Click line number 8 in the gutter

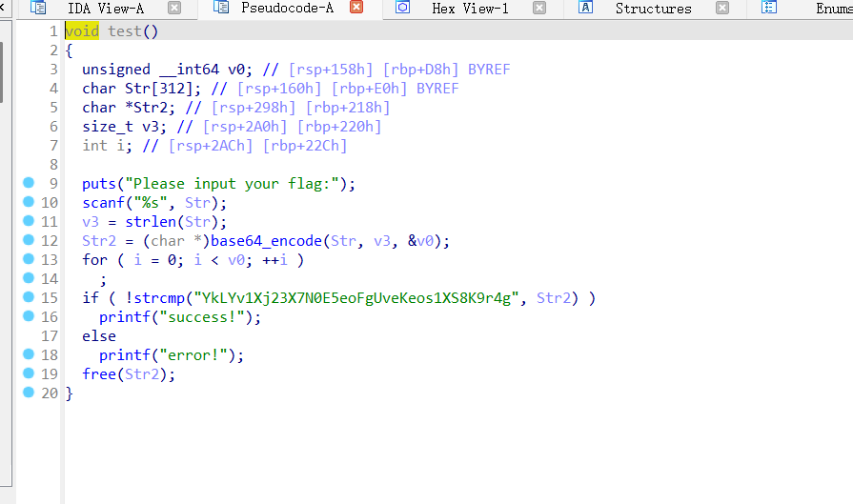[53, 164]
